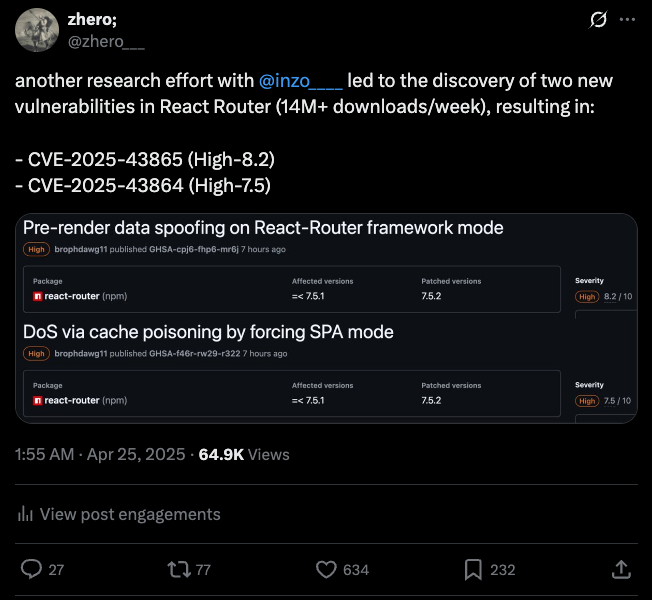The height and width of the screenshot is (600, 652).
Task: Click the 634 likes count
Action: [356, 570]
